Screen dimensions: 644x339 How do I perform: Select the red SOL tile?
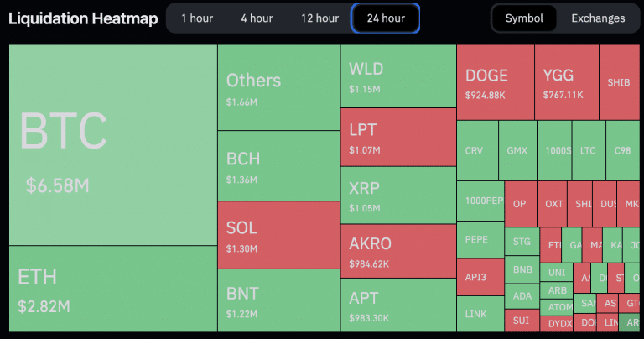coord(278,234)
